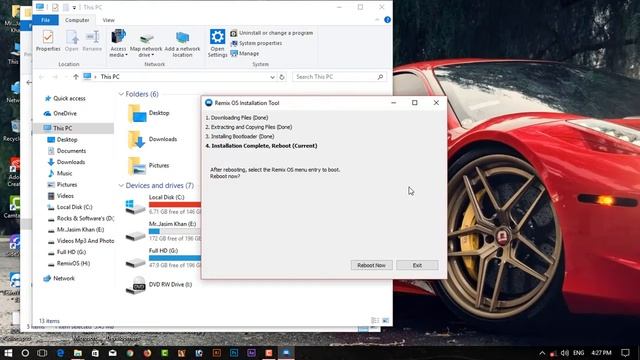Click System properties in ribbon
This screenshot has width=640, height=360.
[256, 43]
